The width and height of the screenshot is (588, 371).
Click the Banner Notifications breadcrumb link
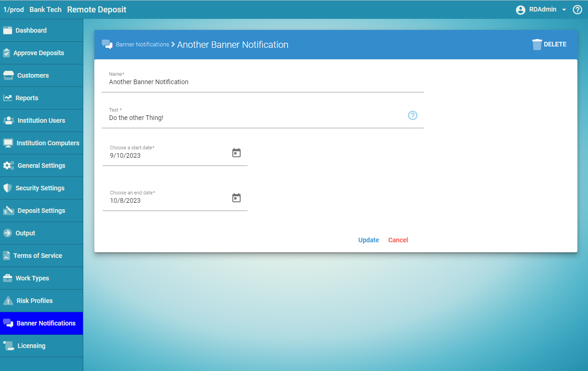[x=142, y=45]
